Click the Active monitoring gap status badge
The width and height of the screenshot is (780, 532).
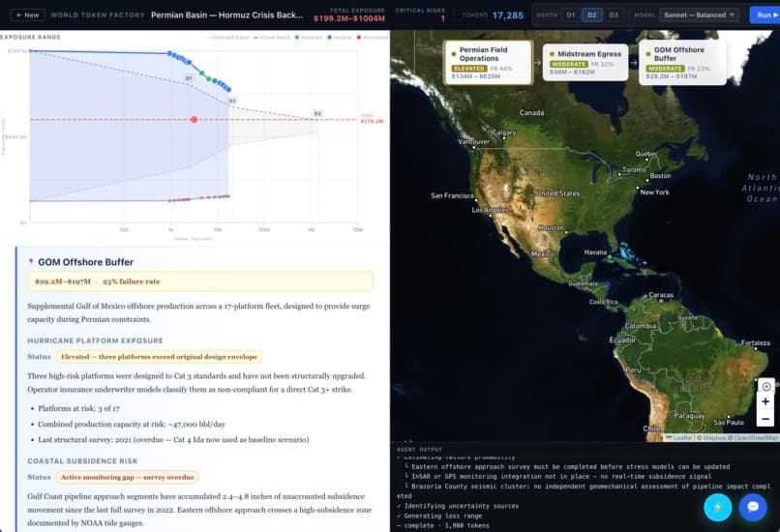(x=127, y=477)
